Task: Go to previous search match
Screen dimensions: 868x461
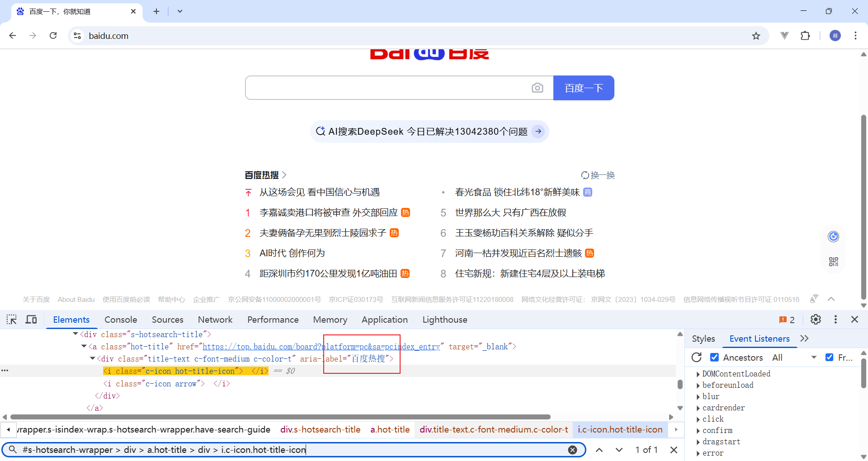Action: (599, 450)
